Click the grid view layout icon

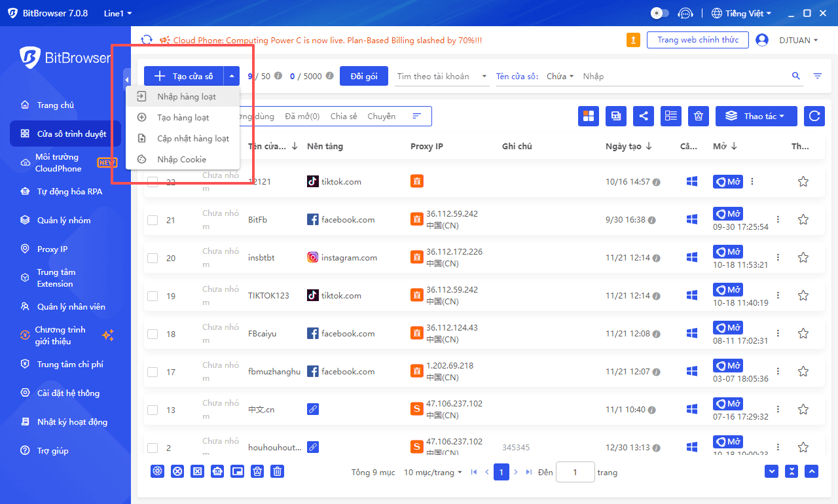(588, 116)
